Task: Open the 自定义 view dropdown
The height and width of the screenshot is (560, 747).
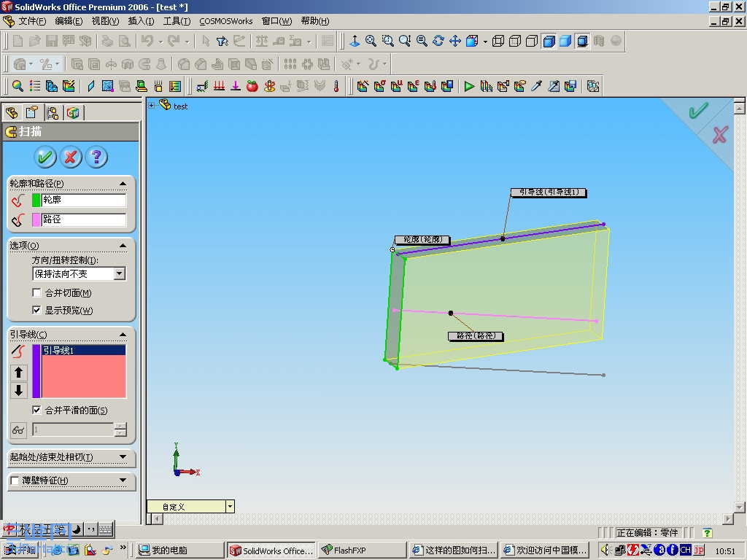Action: tap(230, 506)
